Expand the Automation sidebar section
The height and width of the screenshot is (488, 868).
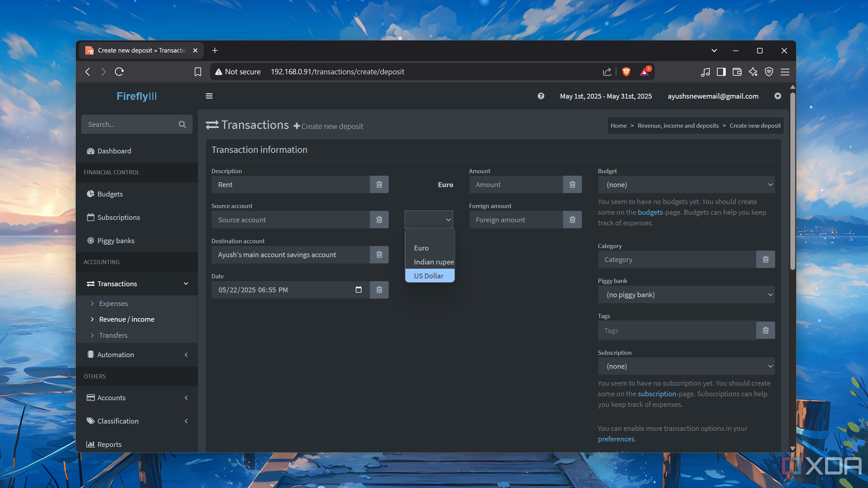coord(186,355)
